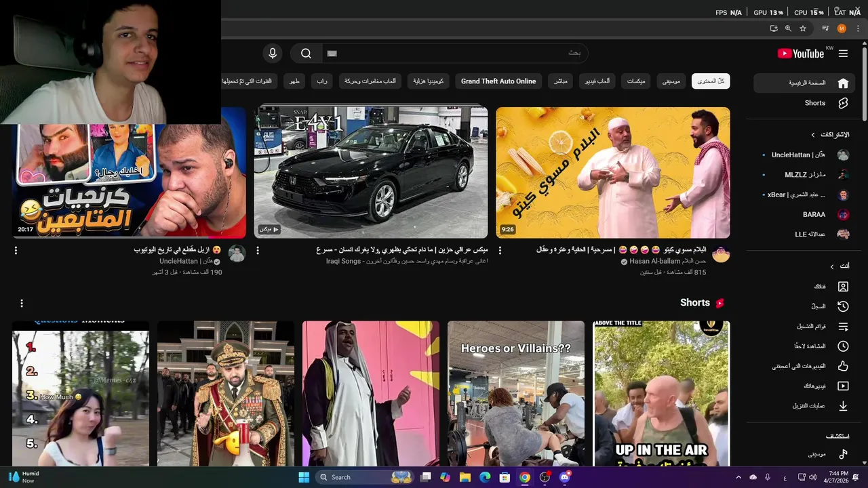The image size is (868, 488).
Task: Open the Heroes or Villains short
Action: point(516,394)
